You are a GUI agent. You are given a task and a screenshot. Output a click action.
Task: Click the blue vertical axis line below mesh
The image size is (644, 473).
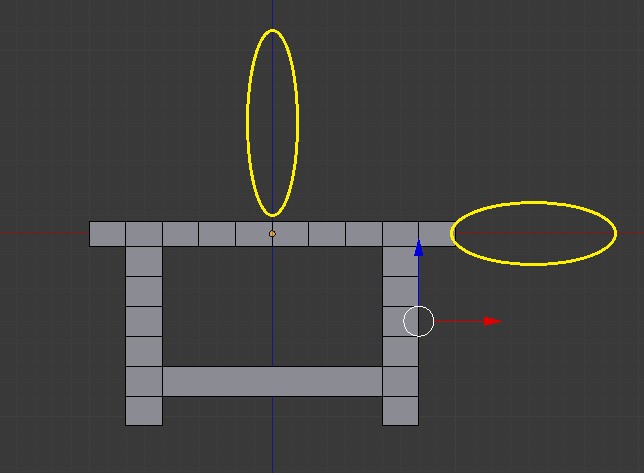[272, 445]
